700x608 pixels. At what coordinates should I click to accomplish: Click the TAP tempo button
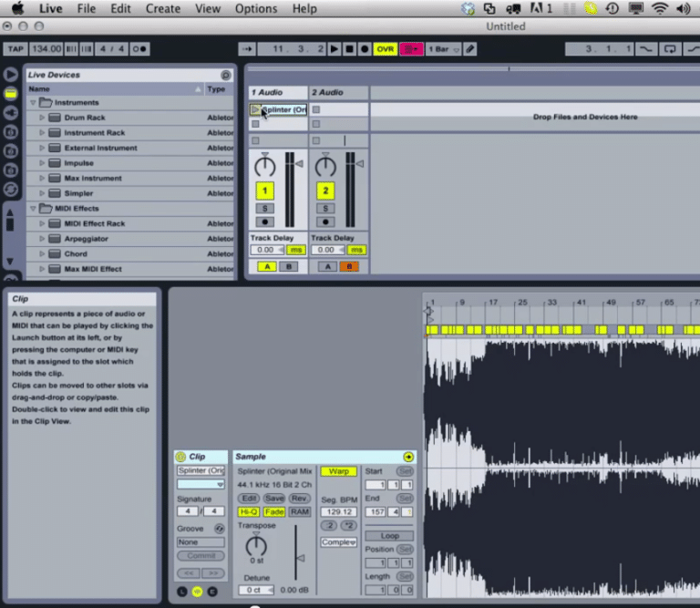[x=15, y=48]
